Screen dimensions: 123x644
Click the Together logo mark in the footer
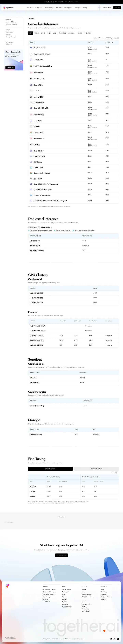click(7, 586)
